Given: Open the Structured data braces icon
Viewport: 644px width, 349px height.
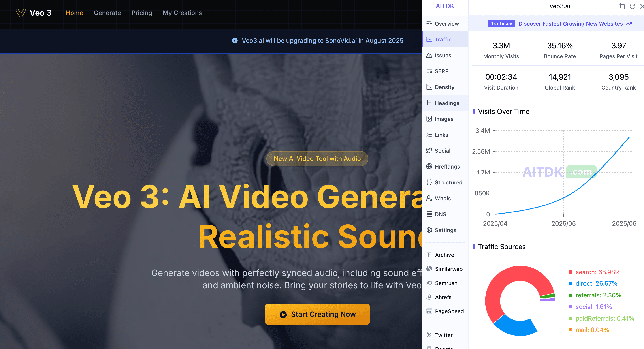Looking at the screenshot, I should [429, 182].
